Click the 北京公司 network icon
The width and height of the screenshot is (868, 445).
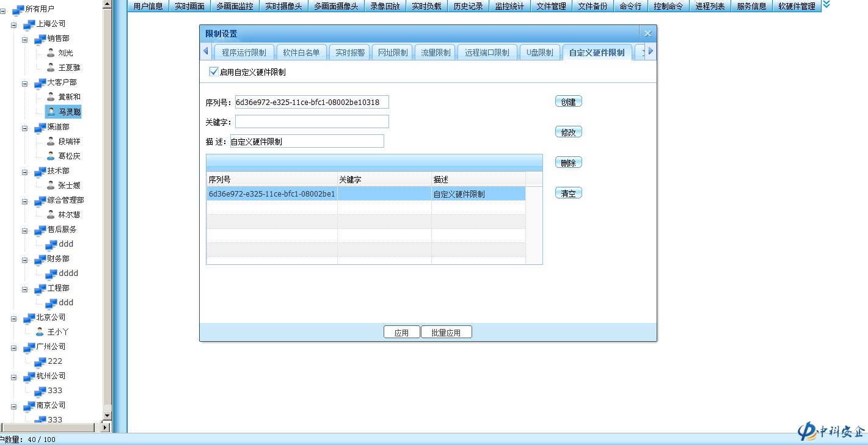pyautogui.click(x=29, y=318)
